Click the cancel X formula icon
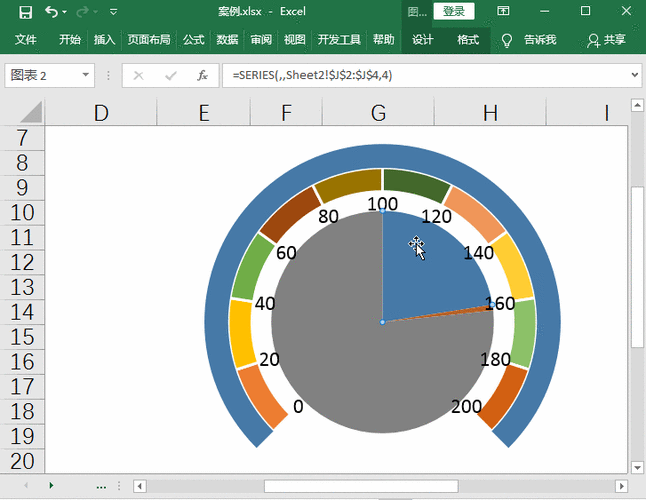This screenshot has width=646, height=500. coord(138,75)
